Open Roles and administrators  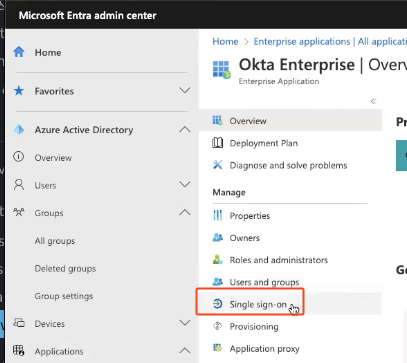coord(279,260)
